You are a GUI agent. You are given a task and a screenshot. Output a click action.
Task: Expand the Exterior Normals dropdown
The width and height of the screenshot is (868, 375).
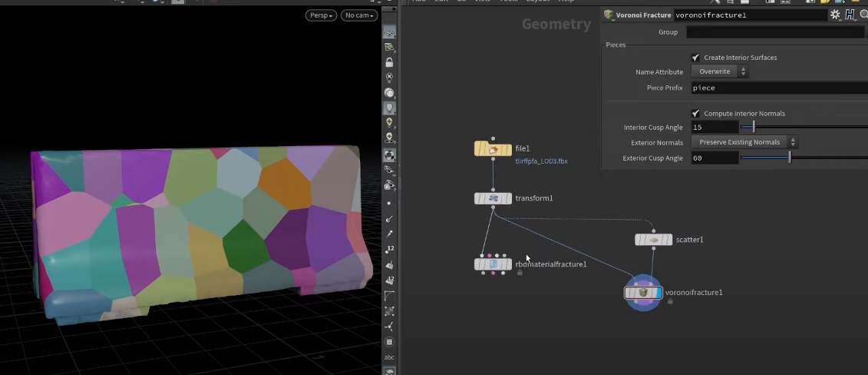744,142
